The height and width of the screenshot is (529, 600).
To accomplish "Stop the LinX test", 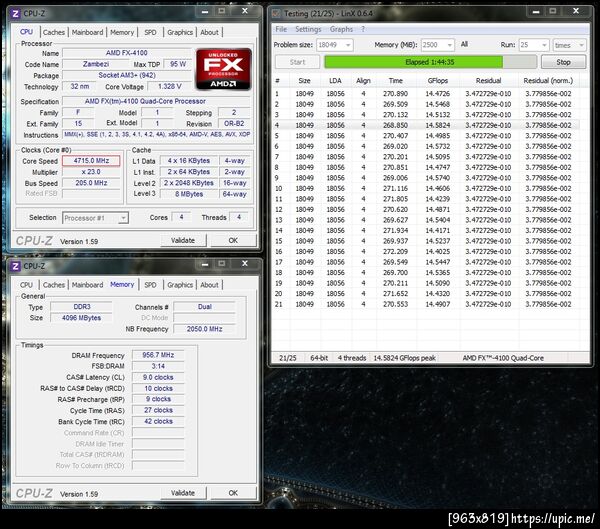I will [x=563, y=62].
